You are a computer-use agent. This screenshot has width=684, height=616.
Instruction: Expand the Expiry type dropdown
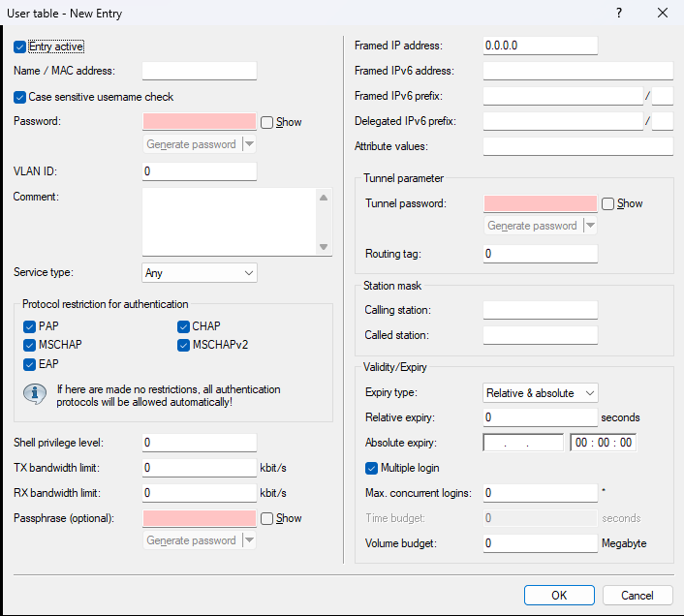[541, 393]
